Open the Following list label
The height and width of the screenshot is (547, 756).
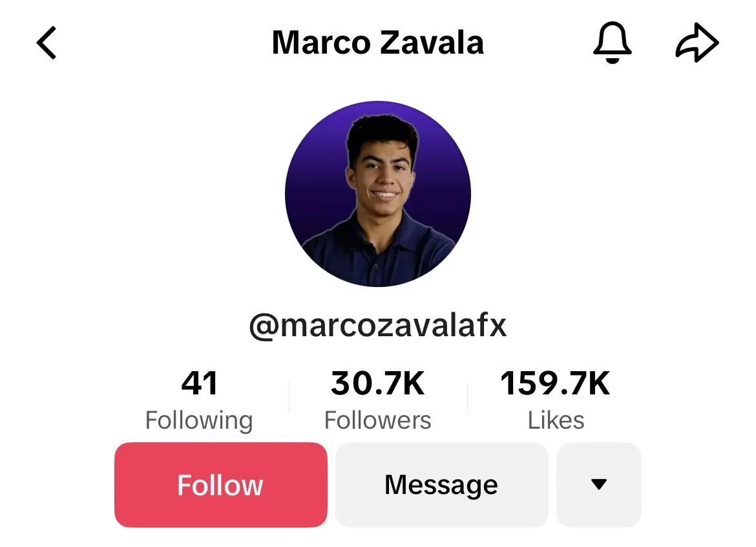point(199,420)
